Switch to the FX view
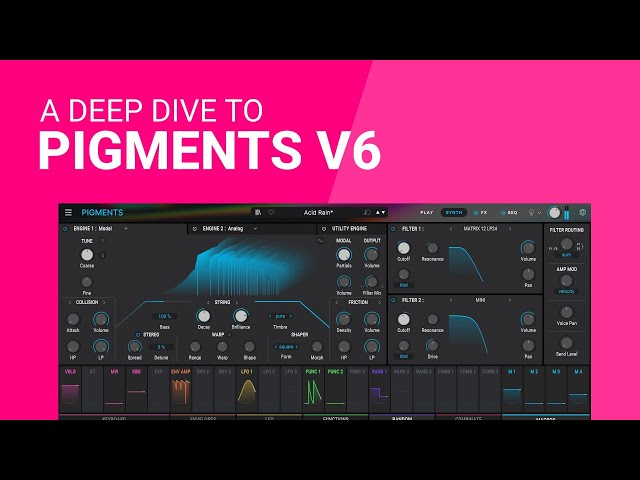 484,213
